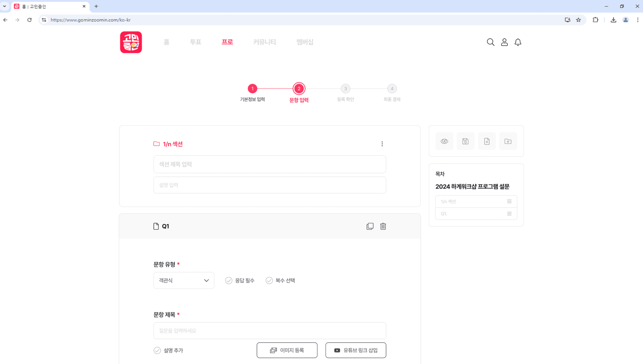Delete question Q1 with trash icon

pyautogui.click(x=383, y=226)
